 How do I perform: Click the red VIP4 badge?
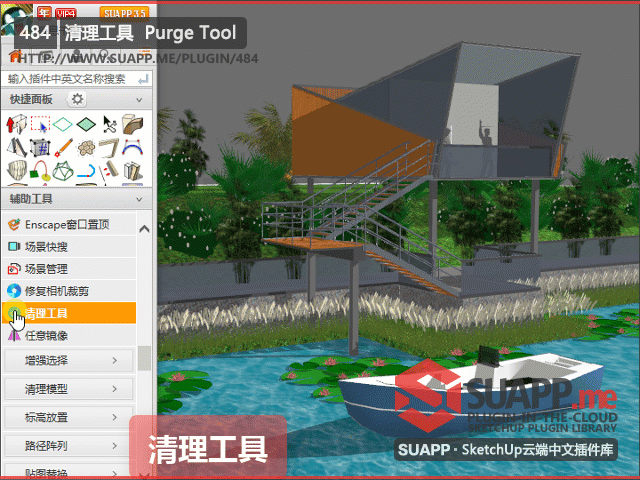click(66, 13)
